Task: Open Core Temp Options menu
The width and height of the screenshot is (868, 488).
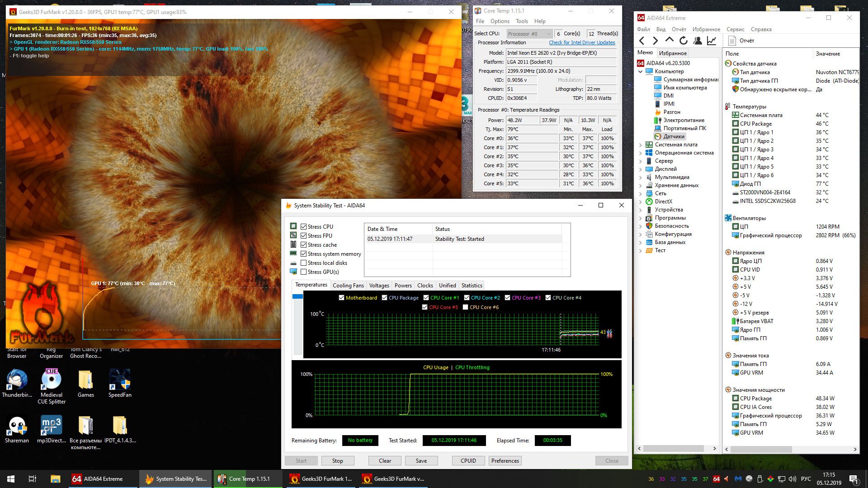Action: tap(500, 21)
